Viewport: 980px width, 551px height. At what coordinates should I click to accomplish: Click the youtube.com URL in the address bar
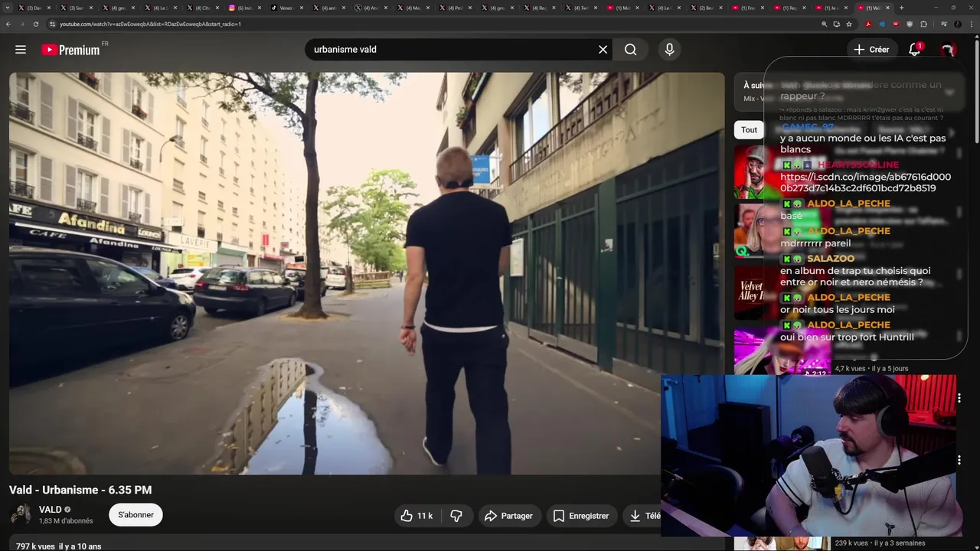pyautogui.click(x=150, y=24)
